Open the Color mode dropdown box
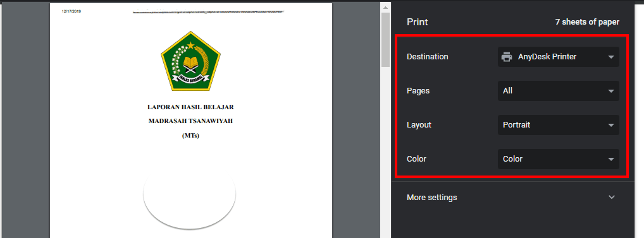Screen dimensions: 644x238 click(x=558, y=159)
